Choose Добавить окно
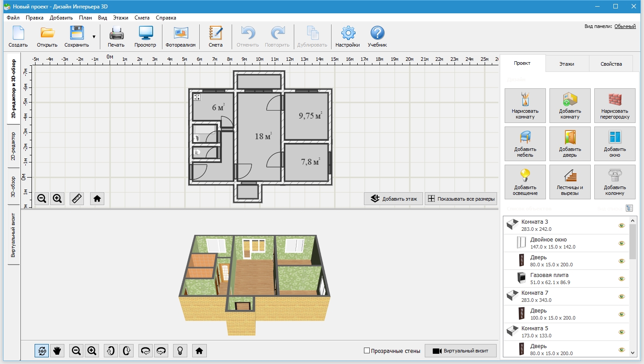 click(615, 144)
